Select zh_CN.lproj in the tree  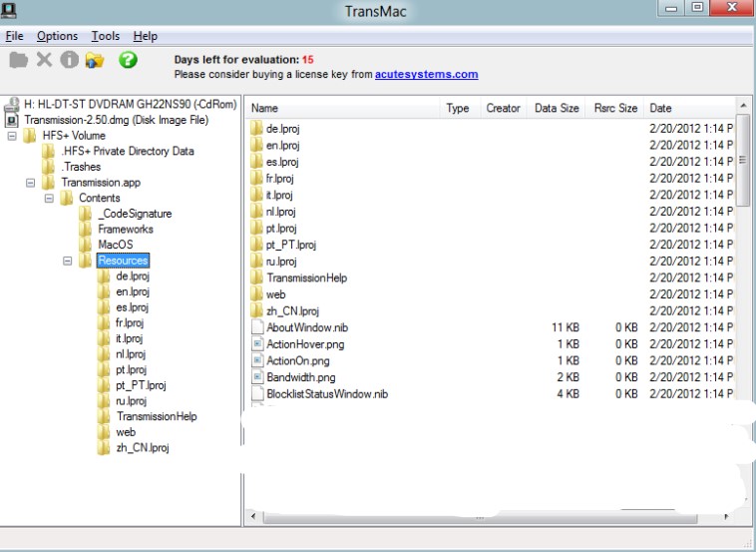coord(143,448)
